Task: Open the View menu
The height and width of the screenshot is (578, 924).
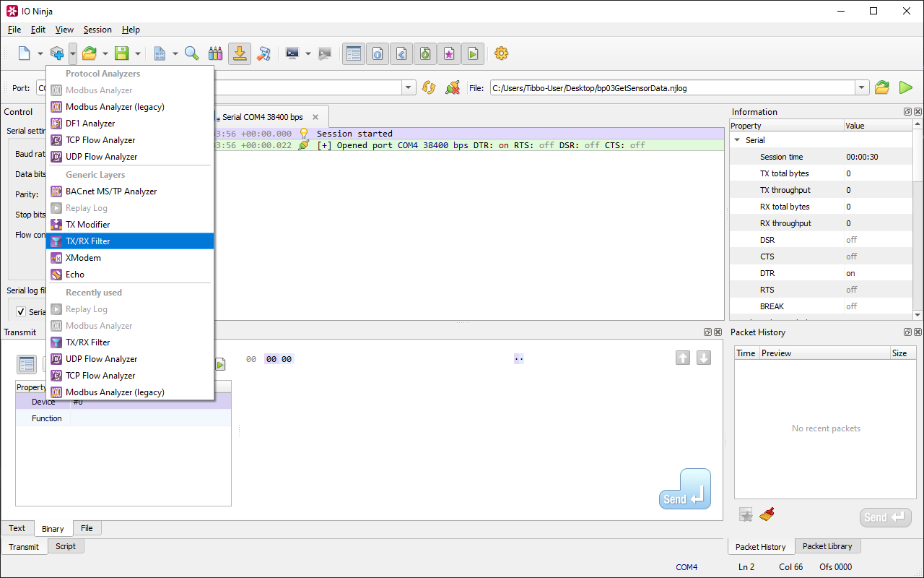Action: (64, 30)
